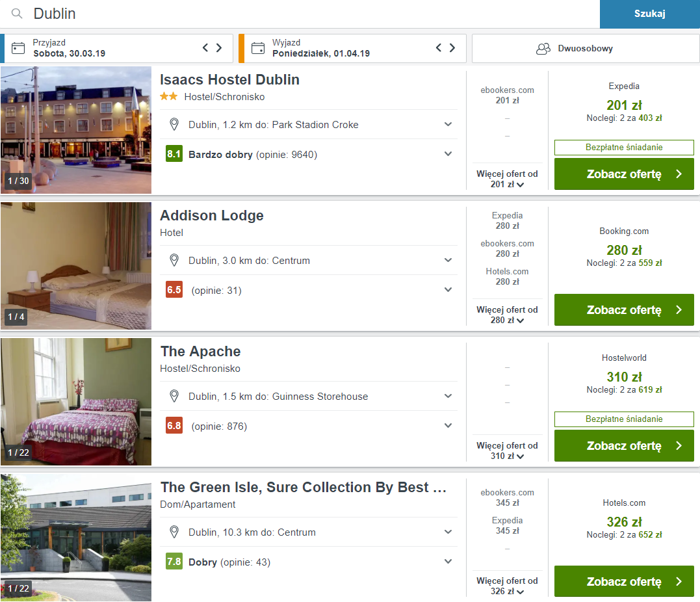Screen dimensions: 700x602
Task: Expand Isaacs Hostel location details chevron
Action: click(448, 124)
